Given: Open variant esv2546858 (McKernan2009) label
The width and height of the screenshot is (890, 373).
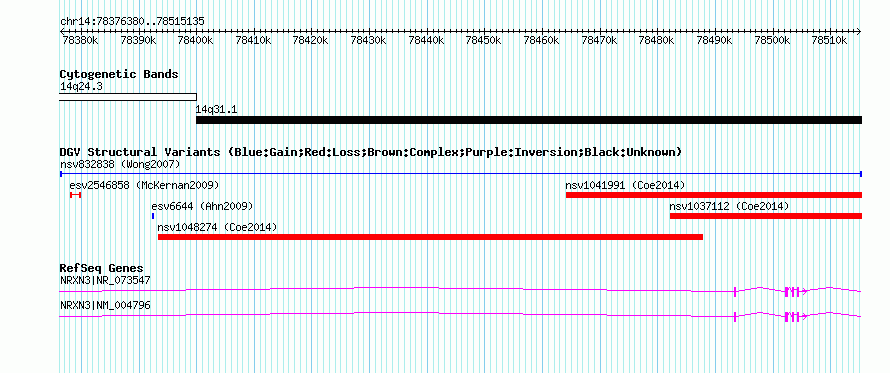Looking at the screenshot, I should [144, 185].
